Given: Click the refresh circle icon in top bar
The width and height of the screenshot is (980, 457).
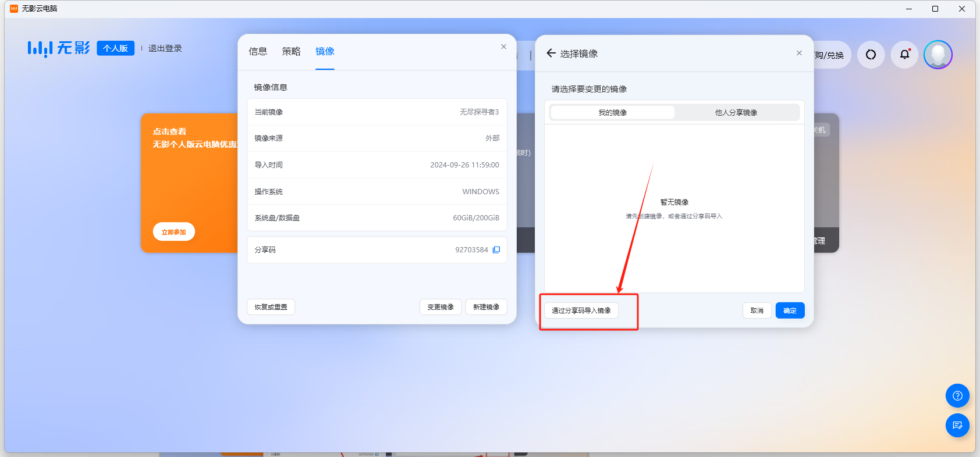Looking at the screenshot, I should (871, 55).
